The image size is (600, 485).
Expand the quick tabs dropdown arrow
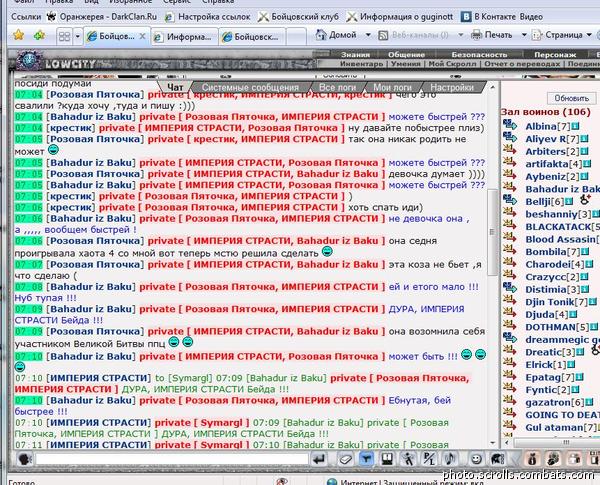(x=78, y=36)
